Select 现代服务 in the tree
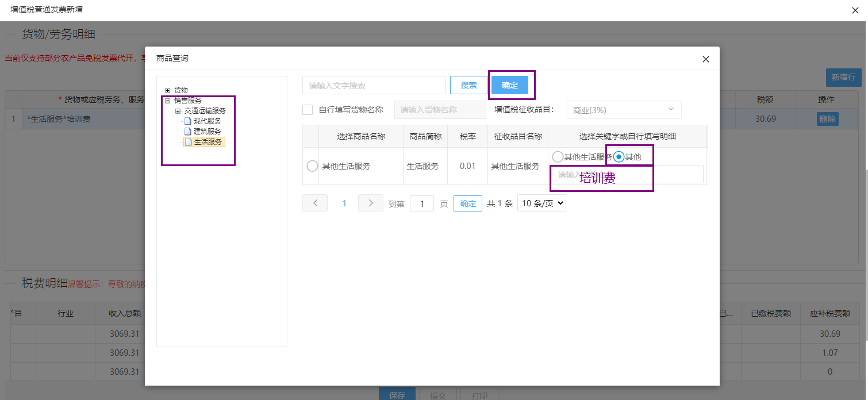Image resolution: width=868 pixels, height=400 pixels. [208, 121]
